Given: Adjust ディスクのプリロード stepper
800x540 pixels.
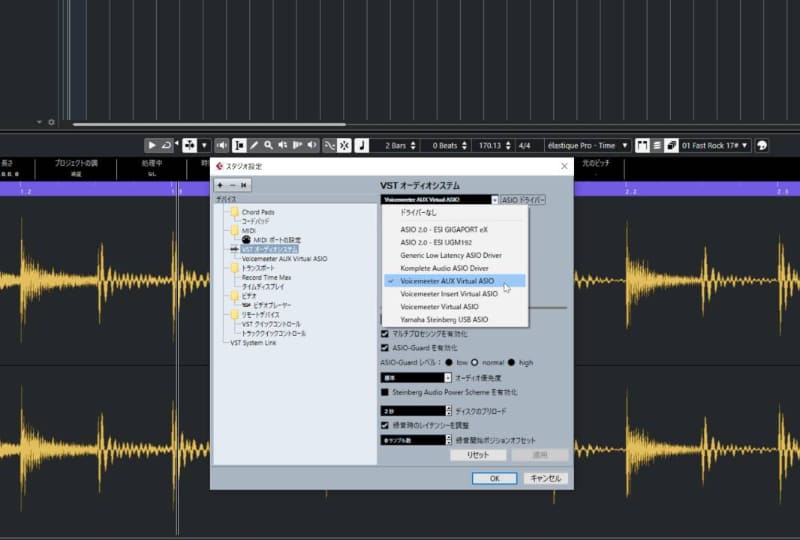Looking at the screenshot, I should [x=448, y=411].
